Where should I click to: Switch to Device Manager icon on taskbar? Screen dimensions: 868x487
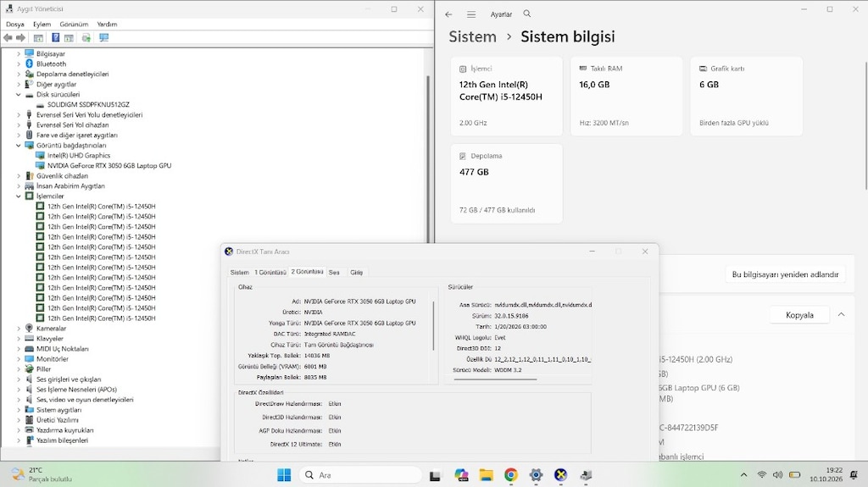pos(586,475)
